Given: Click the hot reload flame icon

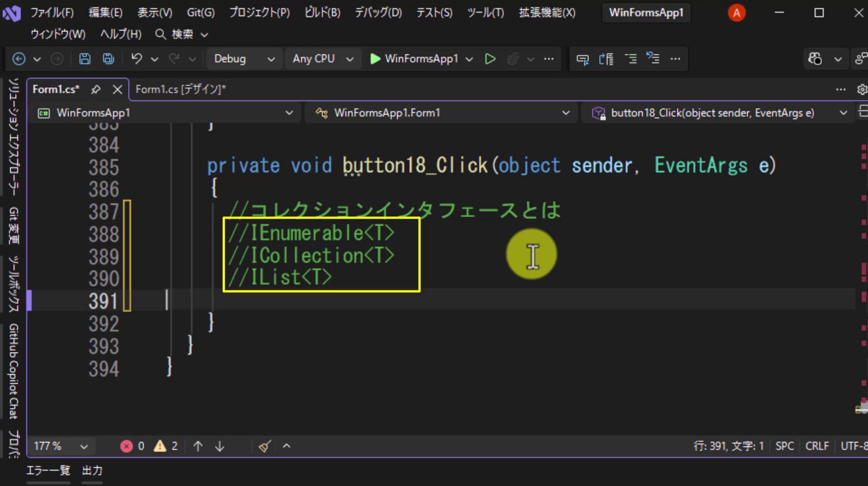Looking at the screenshot, I should pos(513,59).
